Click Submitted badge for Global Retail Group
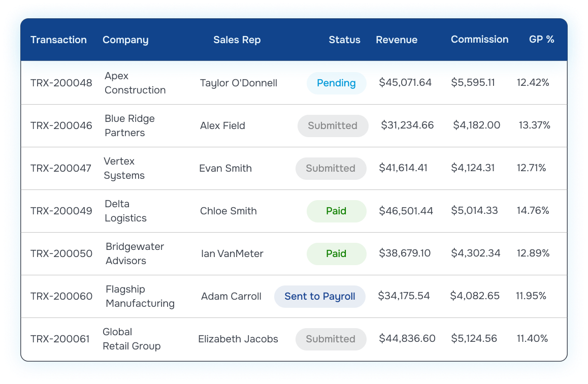Viewport: 588px width, 384px height. coord(331,339)
